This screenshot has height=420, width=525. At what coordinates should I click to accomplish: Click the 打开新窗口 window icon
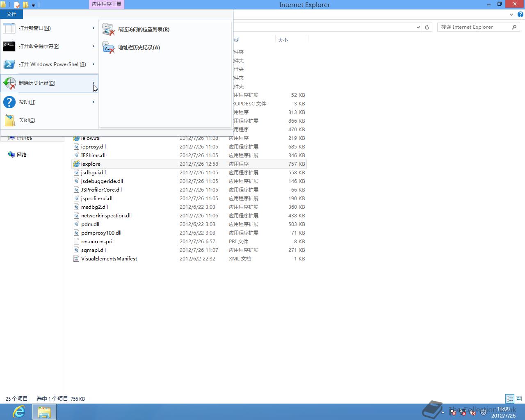pyautogui.click(x=9, y=28)
